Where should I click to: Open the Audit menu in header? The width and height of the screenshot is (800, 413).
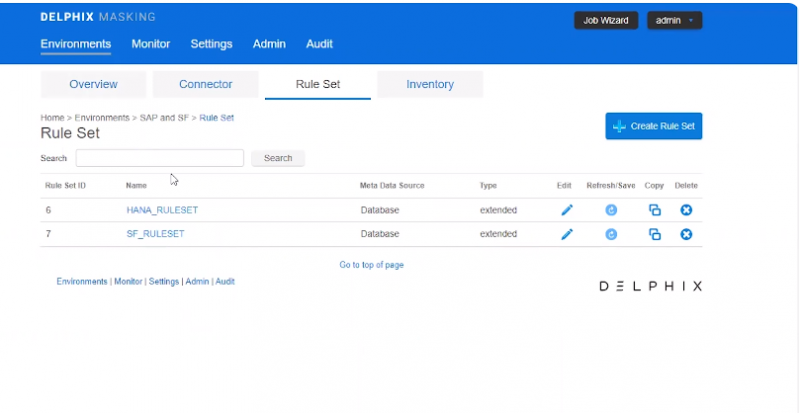pyautogui.click(x=319, y=44)
